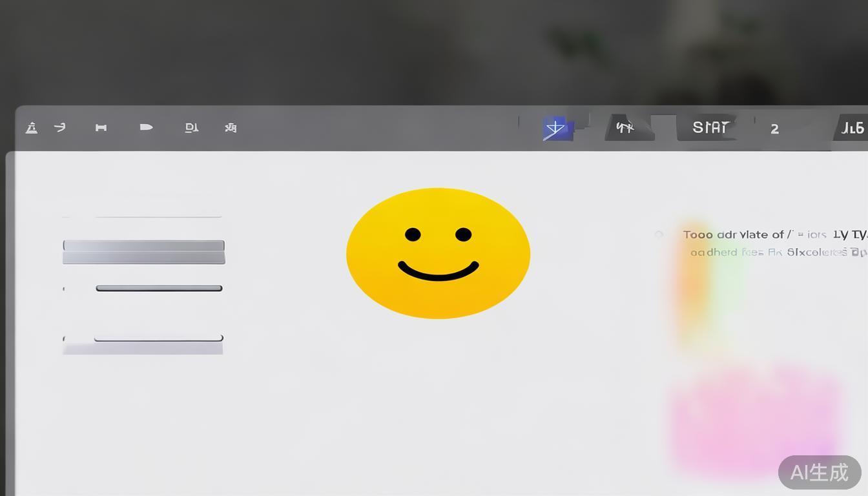Click the pink blurred block at bottom right
Image resolution: width=868 pixels, height=496 pixels.
coord(756,420)
